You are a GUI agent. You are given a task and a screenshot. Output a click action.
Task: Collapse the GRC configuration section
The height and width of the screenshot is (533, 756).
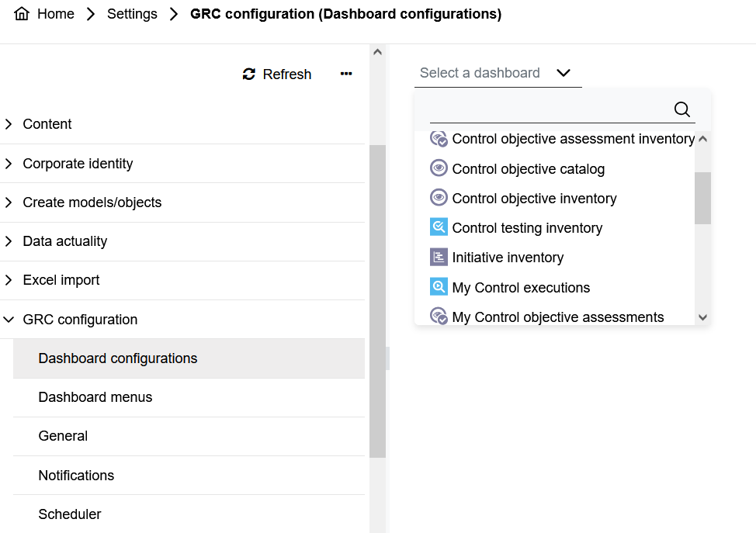[x=9, y=319]
